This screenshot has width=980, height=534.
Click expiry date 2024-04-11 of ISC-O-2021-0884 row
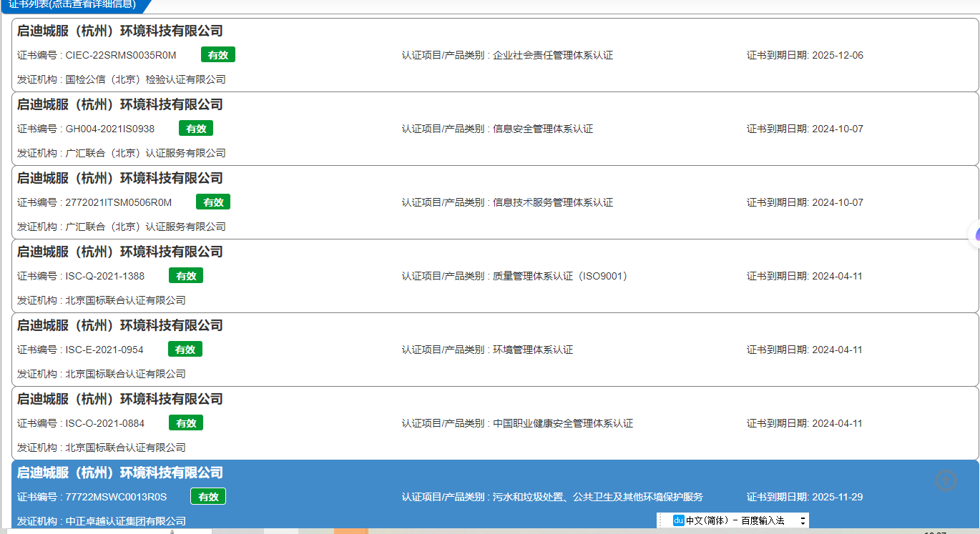coord(838,423)
